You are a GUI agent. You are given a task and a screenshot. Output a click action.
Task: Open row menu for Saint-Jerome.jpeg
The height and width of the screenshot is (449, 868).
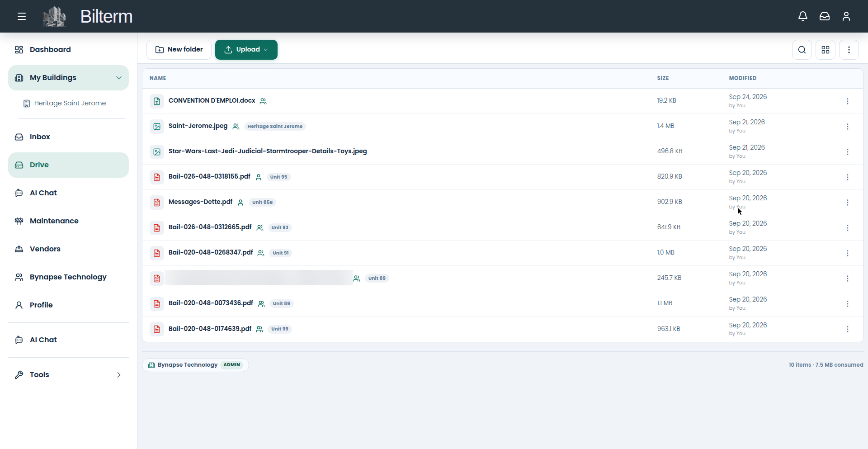pos(848,127)
